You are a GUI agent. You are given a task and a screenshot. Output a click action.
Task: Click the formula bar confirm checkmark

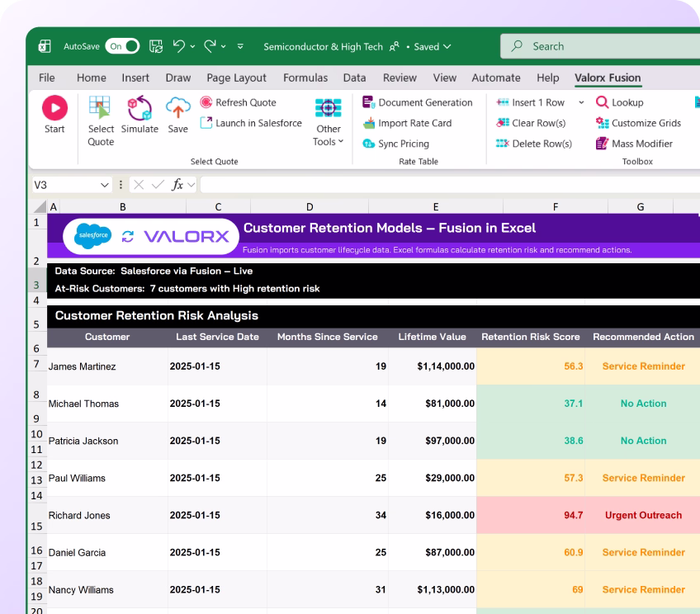click(158, 185)
